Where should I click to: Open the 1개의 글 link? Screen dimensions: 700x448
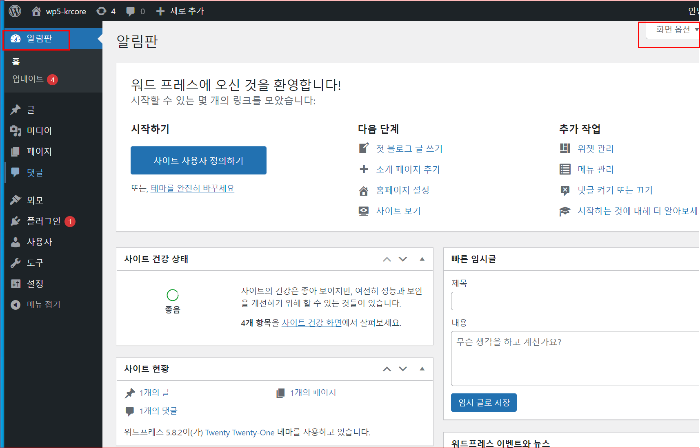tap(154, 393)
